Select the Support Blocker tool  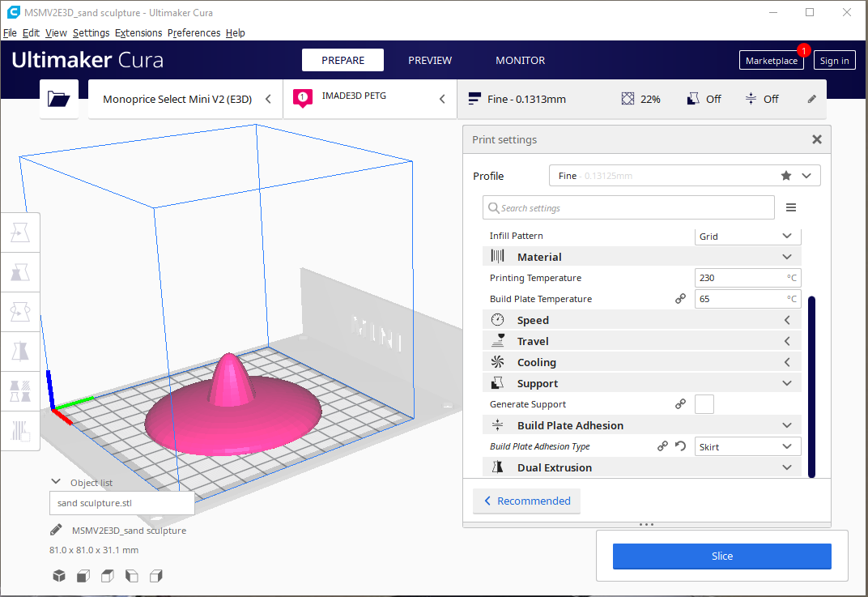pos(20,430)
